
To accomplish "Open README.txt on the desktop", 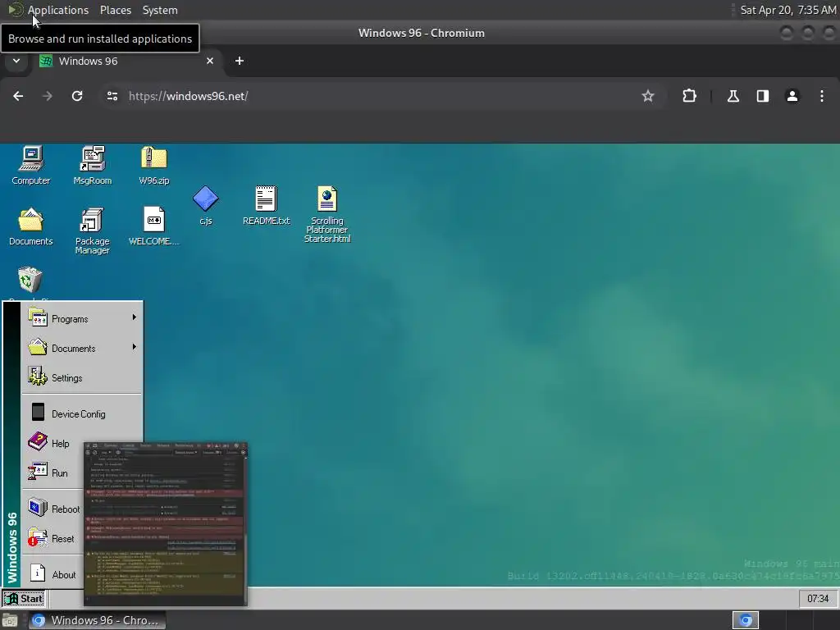I will click(267, 205).
